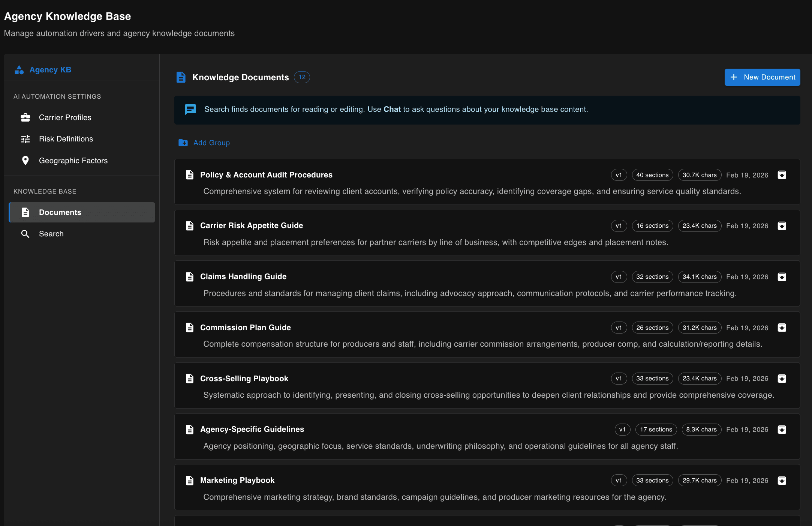812x526 pixels.
Task: Open Risk Definitions settings
Action: (x=82, y=139)
